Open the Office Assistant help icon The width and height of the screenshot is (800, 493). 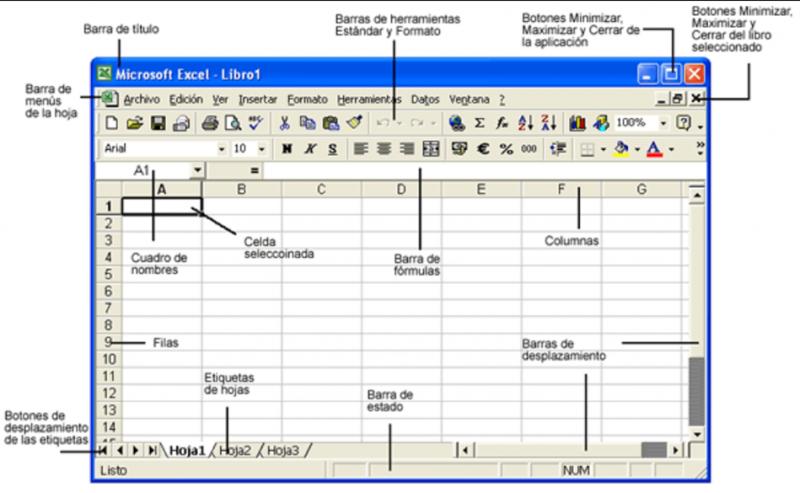pyautogui.click(x=683, y=123)
